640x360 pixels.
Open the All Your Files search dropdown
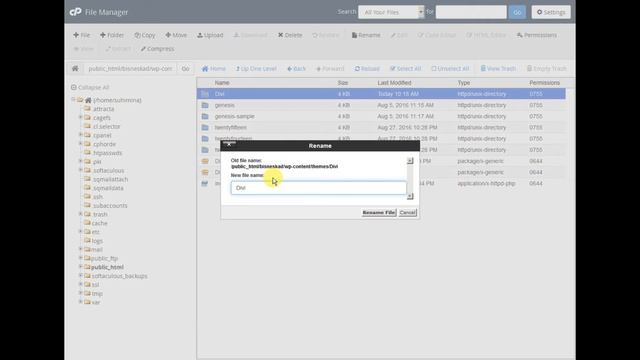391,12
